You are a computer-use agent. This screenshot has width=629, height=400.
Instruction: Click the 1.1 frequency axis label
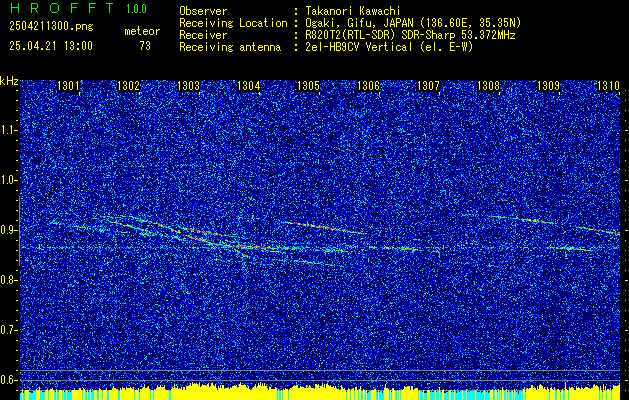[8, 130]
